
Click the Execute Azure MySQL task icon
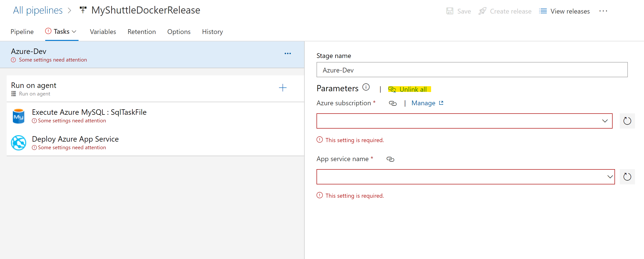click(x=19, y=116)
